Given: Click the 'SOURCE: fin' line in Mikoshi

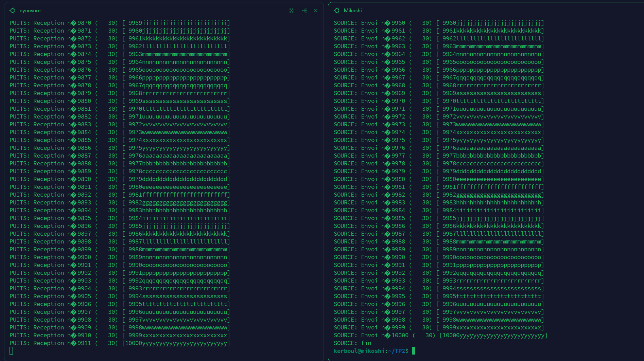Looking at the screenshot, I should [352, 343].
